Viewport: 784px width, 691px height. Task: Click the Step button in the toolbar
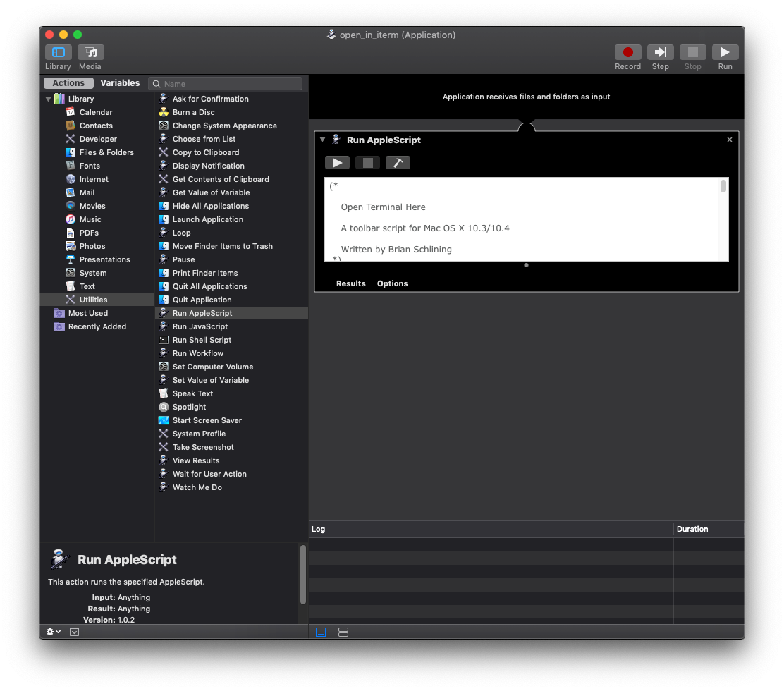click(660, 53)
